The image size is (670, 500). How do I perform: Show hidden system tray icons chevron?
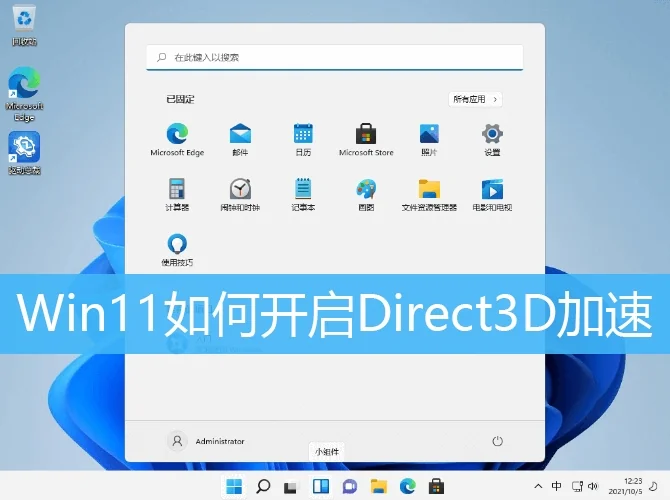pyautogui.click(x=540, y=486)
